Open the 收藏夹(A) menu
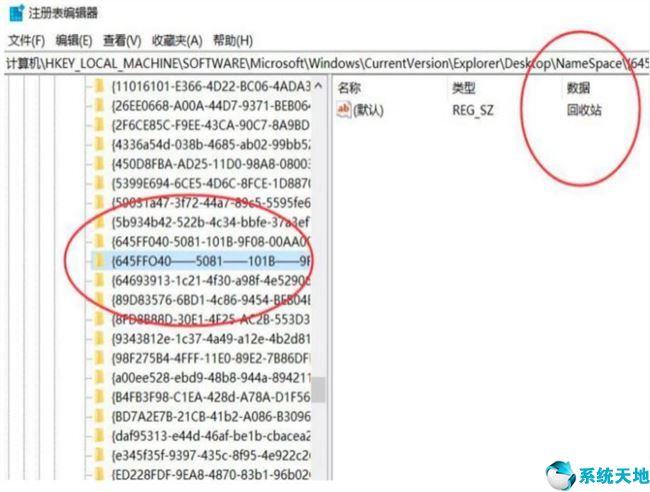Viewport: 650px width, 492px height. click(x=177, y=41)
